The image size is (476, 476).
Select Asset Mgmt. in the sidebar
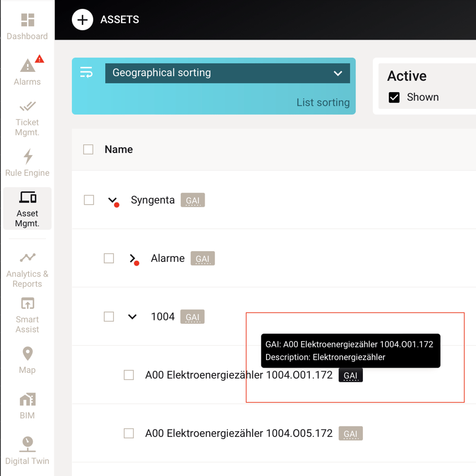(28, 209)
